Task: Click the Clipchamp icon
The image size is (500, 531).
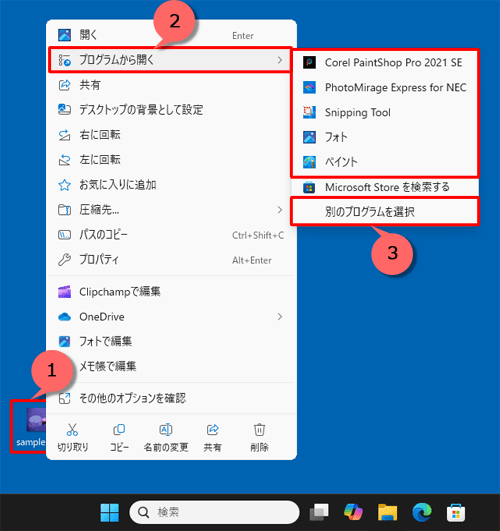Action: [64, 292]
